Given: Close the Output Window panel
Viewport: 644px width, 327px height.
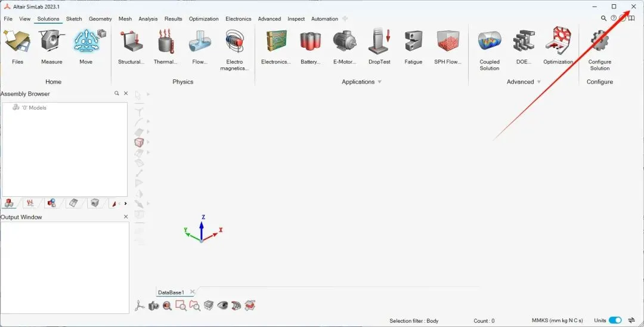Looking at the screenshot, I should pos(126,217).
